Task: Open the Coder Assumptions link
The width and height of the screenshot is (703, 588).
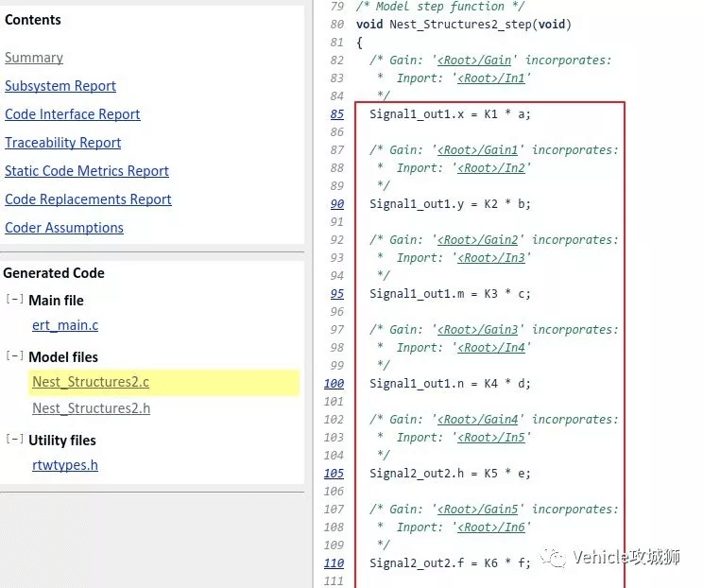Action: [64, 228]
